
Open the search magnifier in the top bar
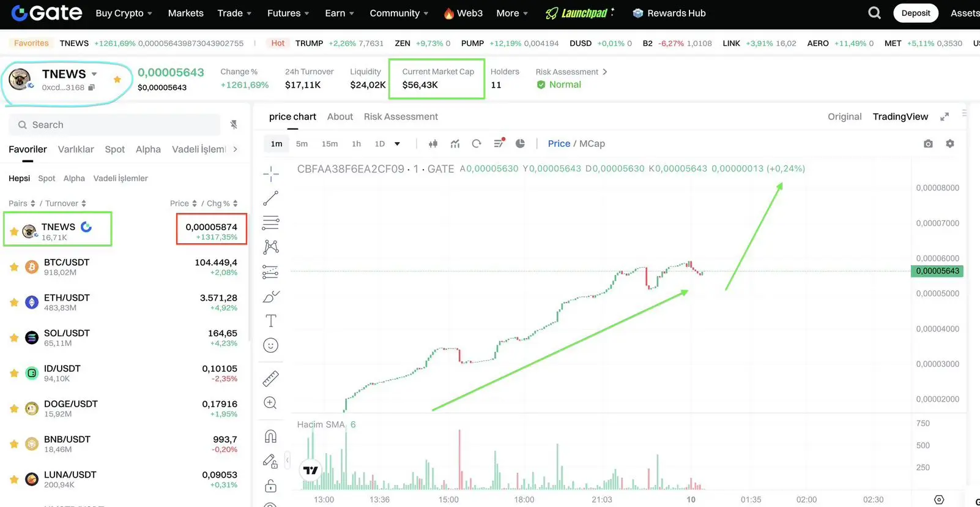point(875,13)
